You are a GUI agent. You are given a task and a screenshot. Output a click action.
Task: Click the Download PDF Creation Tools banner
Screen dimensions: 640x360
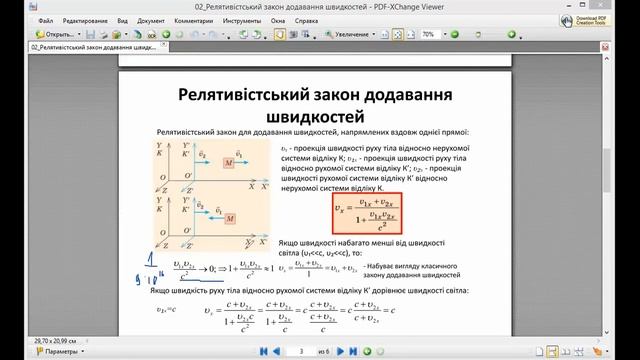pyautogui.click(x=584, y=21)
